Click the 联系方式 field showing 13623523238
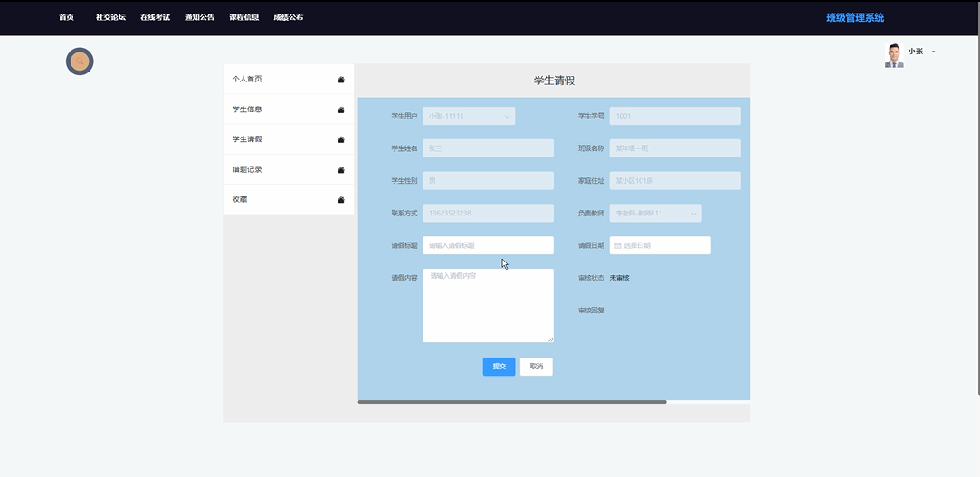980x477 pixels. [x=488, y=214]
